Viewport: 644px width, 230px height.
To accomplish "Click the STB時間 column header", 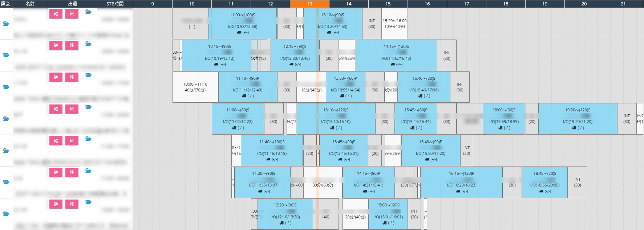I will (x=115, y=4).
